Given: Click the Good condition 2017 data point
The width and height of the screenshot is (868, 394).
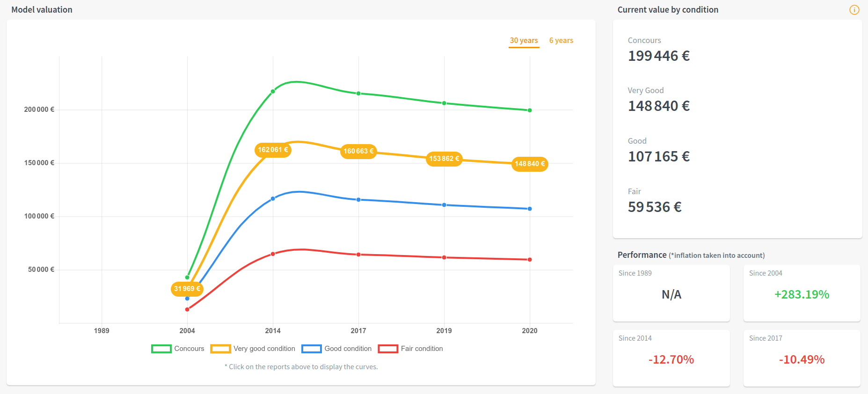Looking at the screenshot, I should 358,199.
